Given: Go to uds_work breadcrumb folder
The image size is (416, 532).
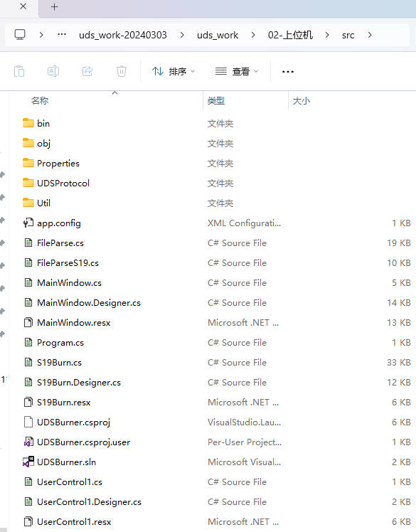Looking at the screenshot, I should click(x=218, y=35).
